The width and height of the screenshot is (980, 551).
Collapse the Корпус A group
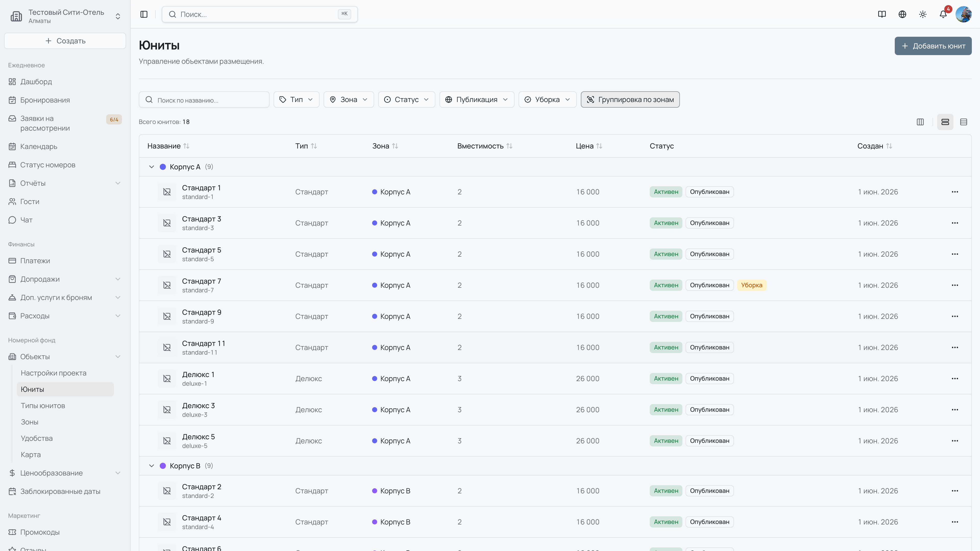(151, 167)
